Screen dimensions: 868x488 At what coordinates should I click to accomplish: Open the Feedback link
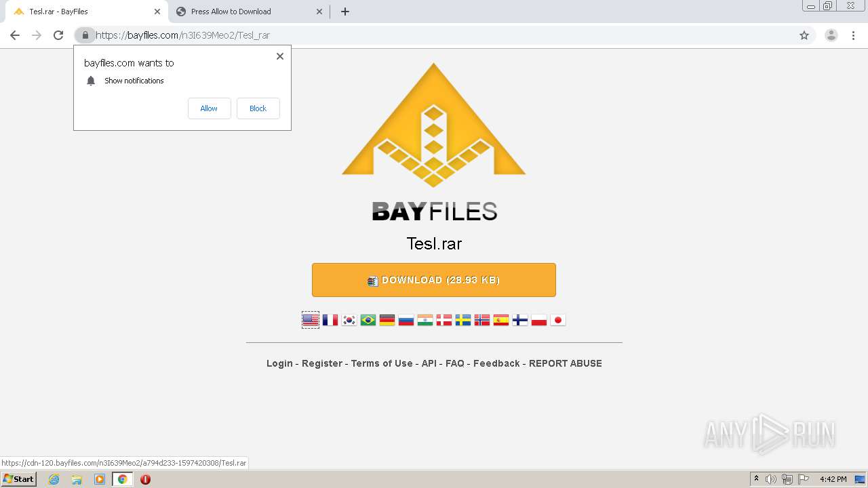(x=496, y=363)
